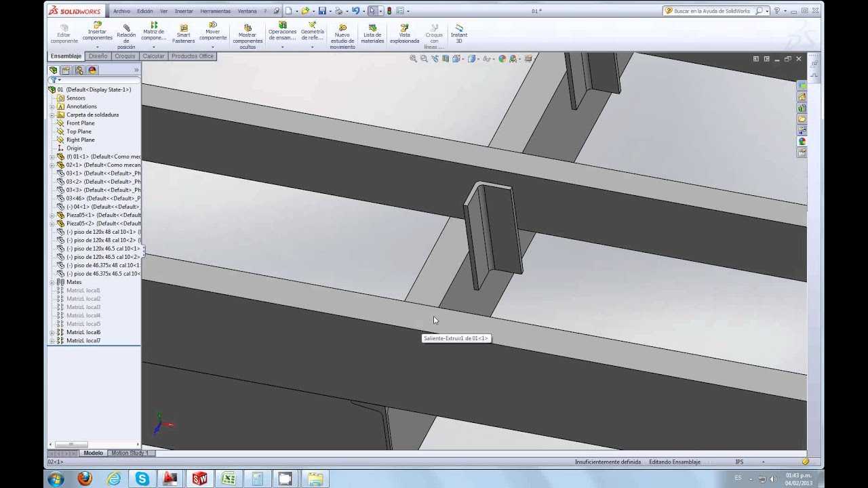Viewport: 868px width, 488px height.
Task: Click IPS units in status bar
Action: 739,462
